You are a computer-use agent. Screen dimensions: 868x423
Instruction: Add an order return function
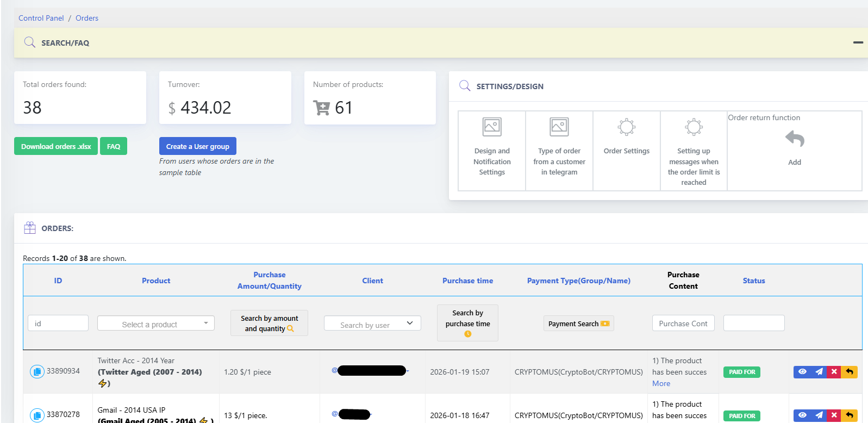pos(795,146)
